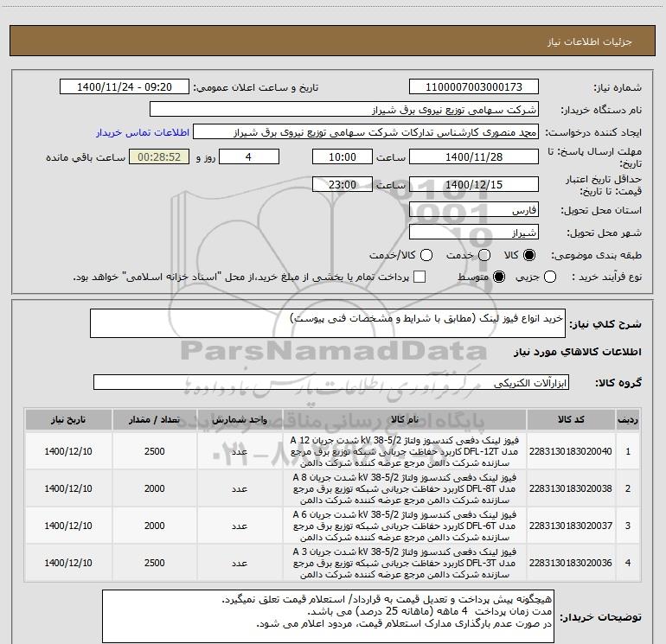666x644 pixels.
Task: Open the اطلاعات تماس خریدار link
Action: 143,132
